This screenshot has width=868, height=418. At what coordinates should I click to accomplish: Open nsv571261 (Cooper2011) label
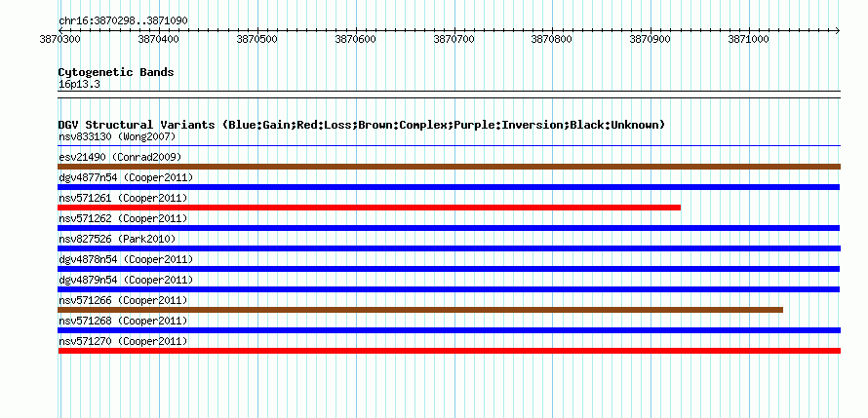[123, 198]
